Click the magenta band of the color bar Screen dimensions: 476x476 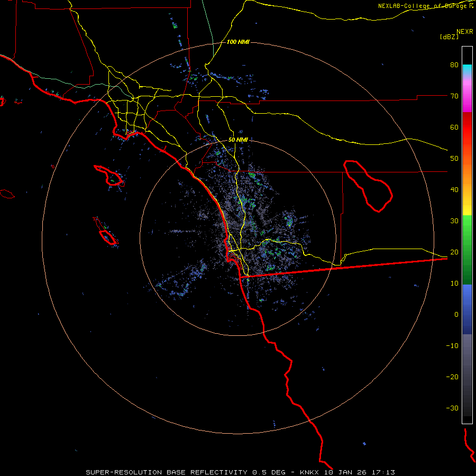click(x=467, y=96)
